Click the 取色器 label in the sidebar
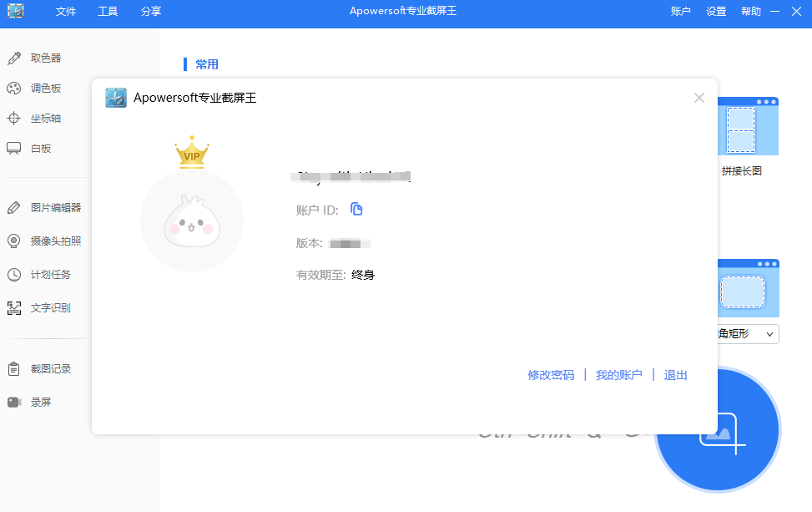 [46, 58]
